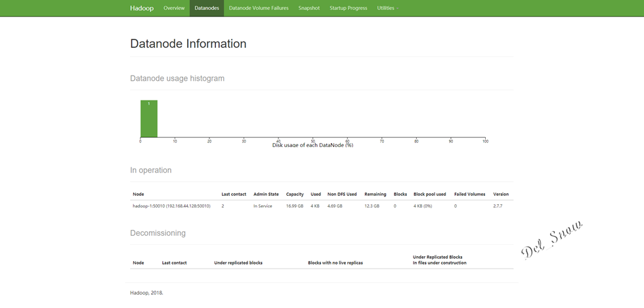Click the 'Blocks' column header
This screenshot has width=644, height=308.
(400, 194)
